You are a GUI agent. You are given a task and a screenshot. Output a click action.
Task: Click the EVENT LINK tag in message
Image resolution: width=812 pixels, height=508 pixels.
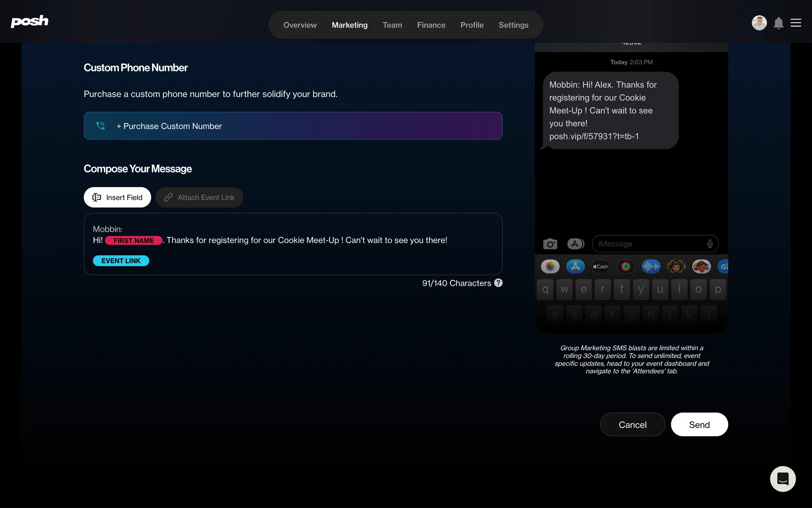tap(121, 261)
